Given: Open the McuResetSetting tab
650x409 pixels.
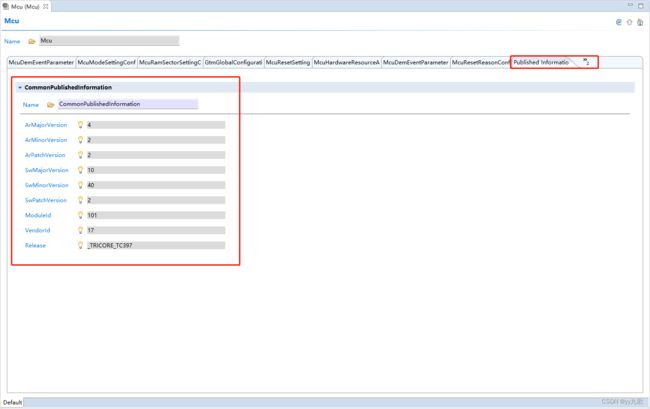Looking at the screenshot, I should click(288, 62).
